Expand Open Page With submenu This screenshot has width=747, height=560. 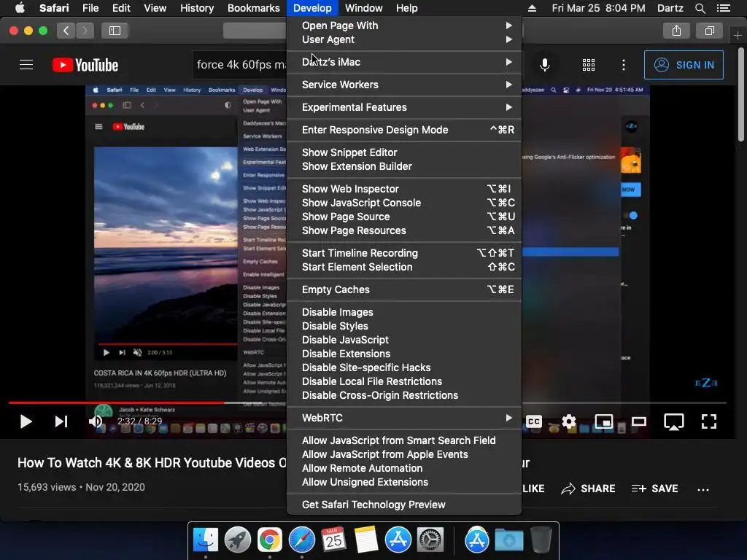(x=404, y=26)
